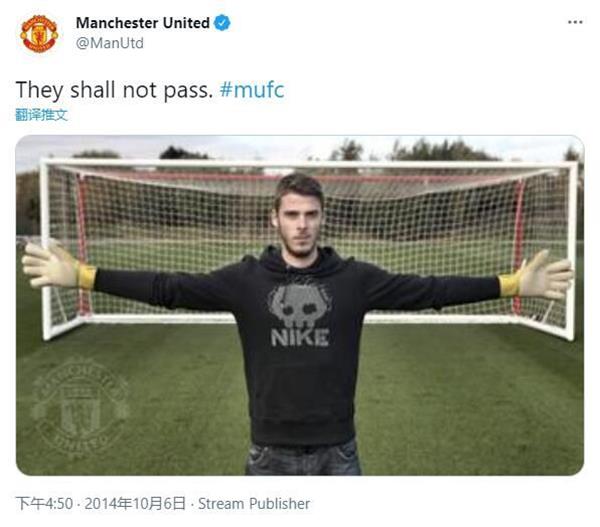Screen dimensions: 600x527
Task: Click the goalkeeper's right-side glove in the photo
Action: pyautogui.click(x=536, y=275)
